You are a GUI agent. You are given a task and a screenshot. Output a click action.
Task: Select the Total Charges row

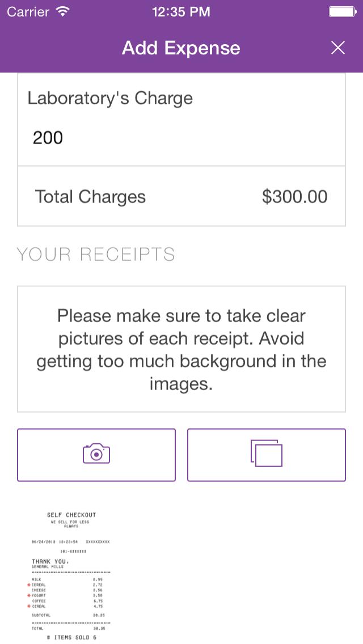click(x=181, y=196)
